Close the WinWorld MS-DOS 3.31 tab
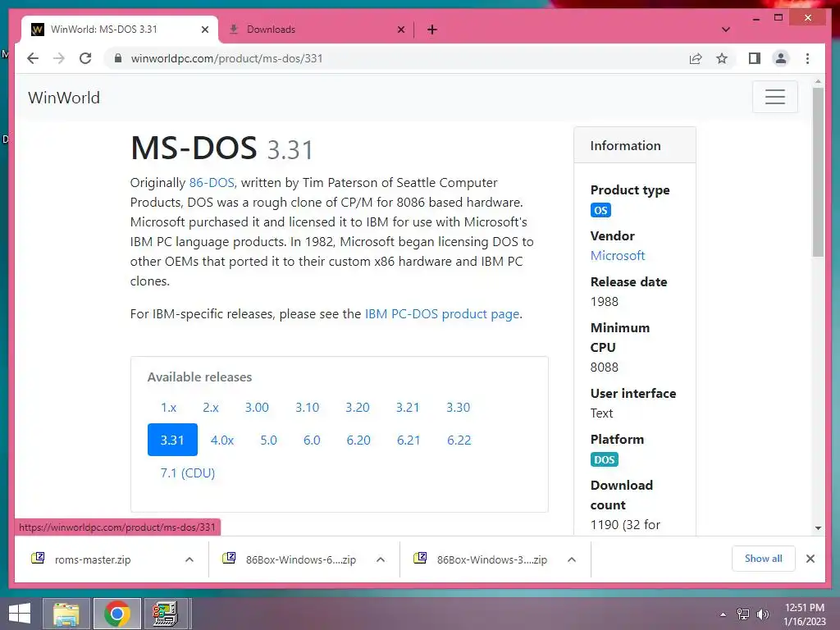The height and width of the screenshot is (630, 840). [x=204, y=30]
